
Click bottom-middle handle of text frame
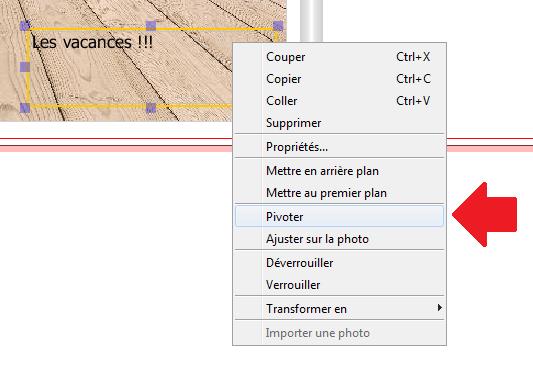tap(151, 108)
